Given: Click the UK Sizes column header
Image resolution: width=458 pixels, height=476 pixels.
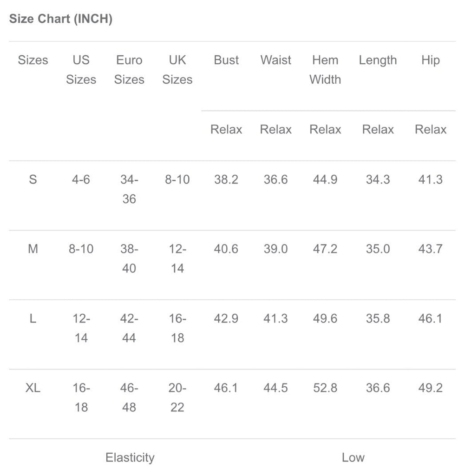Looking at the screenshot, I should click(x=177, y=70).
